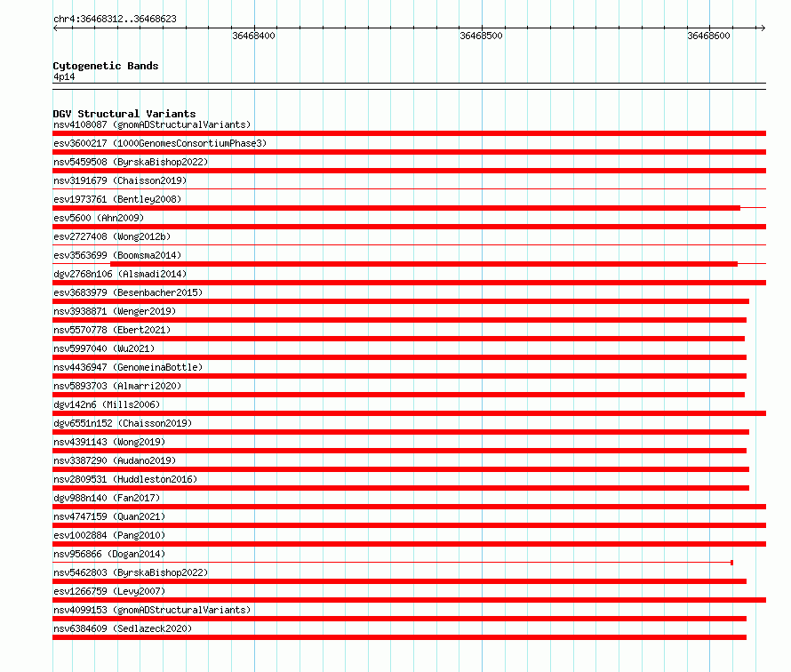791x672 pixels.
Task: Click the right arrow on the coordinate ruler
Action: click(x=763, y=28)
